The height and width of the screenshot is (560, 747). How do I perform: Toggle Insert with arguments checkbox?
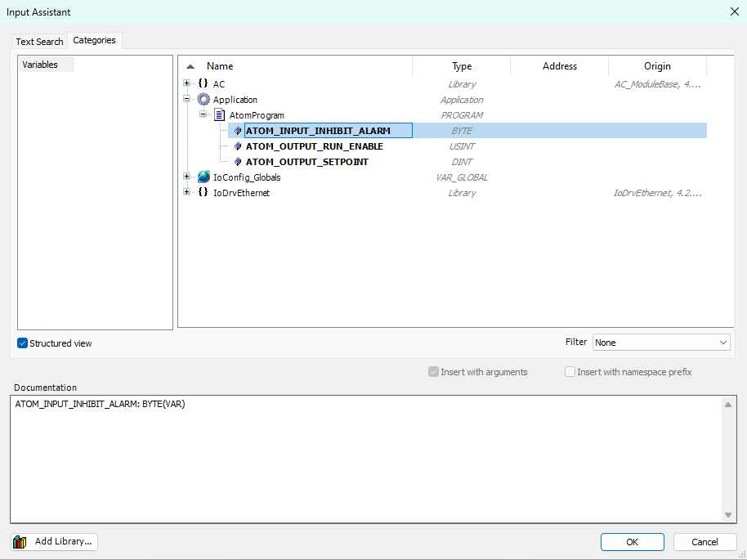pyautogui.click(x=433, y=372)
